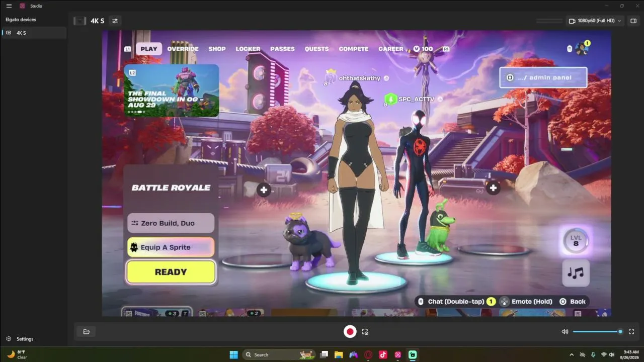Switch to the COMPETE tab
Screen dimensions: 644x362
(354, 49)
